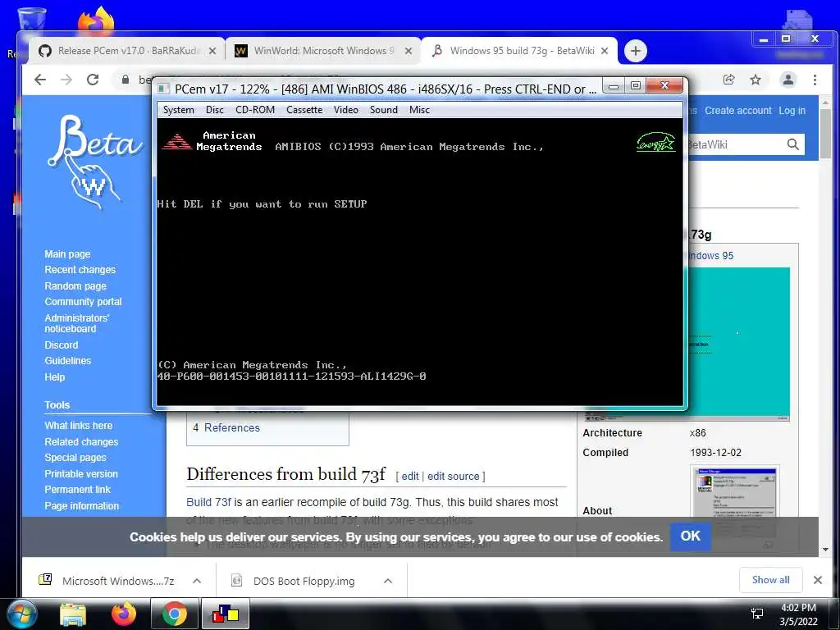Open the About dialog thumbnail in infobox
840x630 pixels.
(x=734, y=493)
